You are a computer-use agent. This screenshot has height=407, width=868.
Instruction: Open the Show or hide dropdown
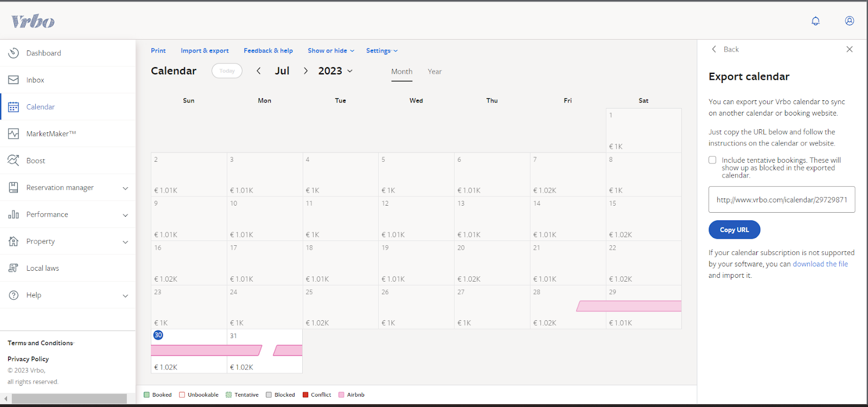[331, 50]
